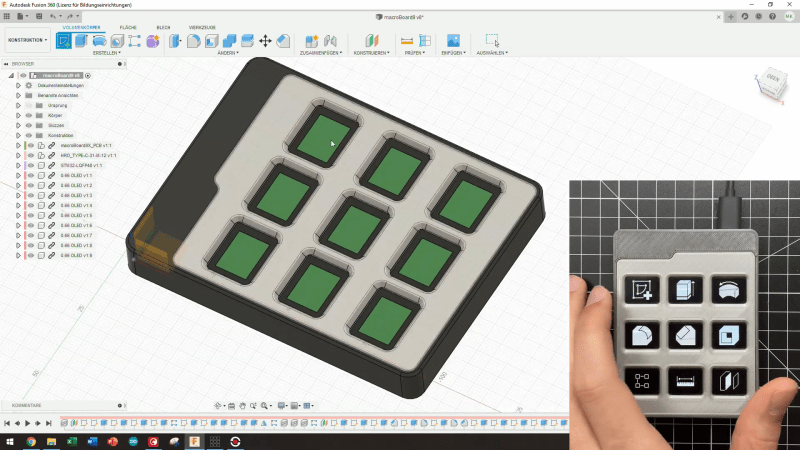Open the ZUSAMMENFÜGEN menu

pyautogui.click(x=321, y=53)
